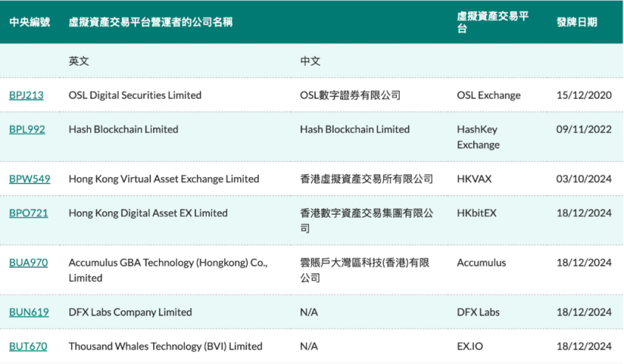Select the EX.IO platform cell
Screen dimensions: 624x364
tap(472, 346)
